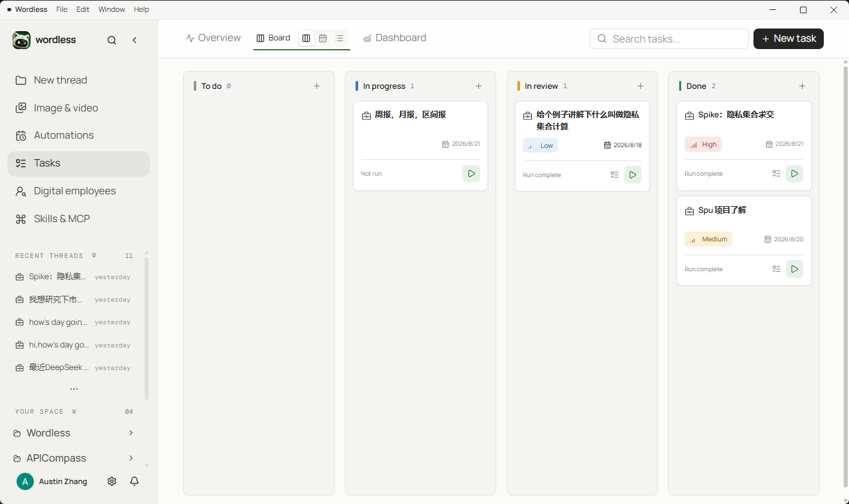
Task: Open the Window menu
Action: [x=111, y=10]
